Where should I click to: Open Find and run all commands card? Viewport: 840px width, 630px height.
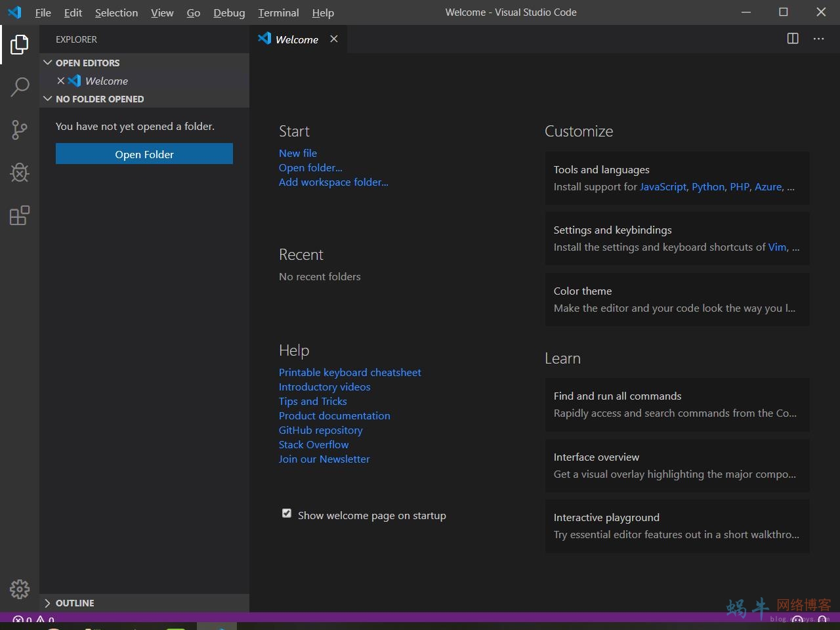pyautogui.click(x=677, y=405)
